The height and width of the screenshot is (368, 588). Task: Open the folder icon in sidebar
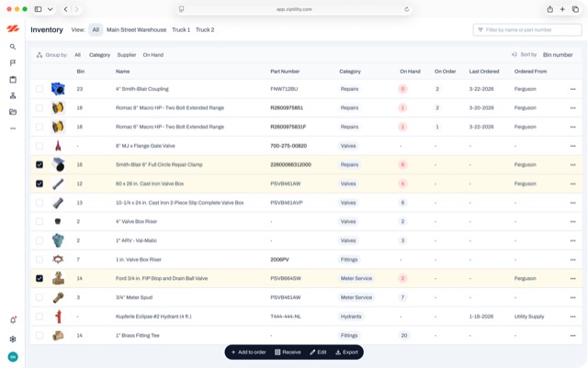(x=13, y=112)
